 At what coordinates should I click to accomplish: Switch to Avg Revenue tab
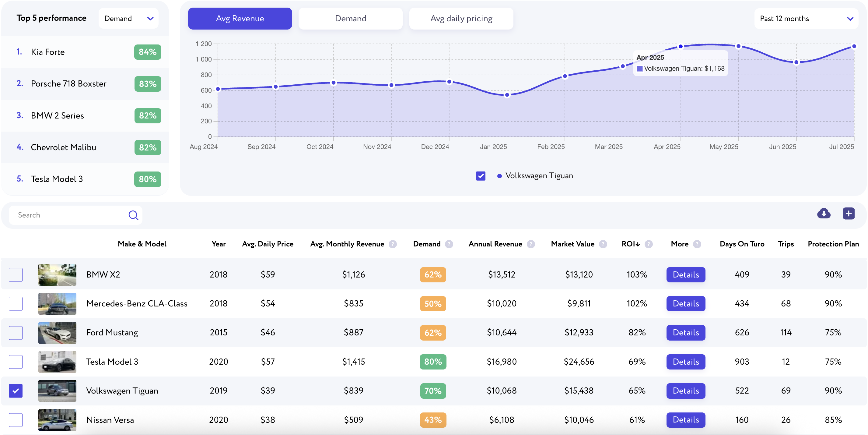point(240,19)
